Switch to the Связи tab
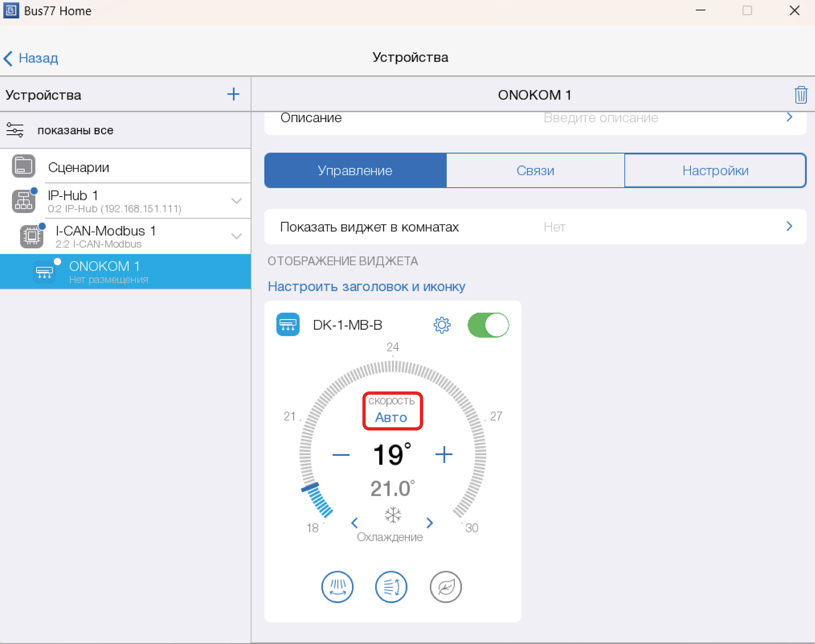 pyautogui.click(x=535, y=171)
